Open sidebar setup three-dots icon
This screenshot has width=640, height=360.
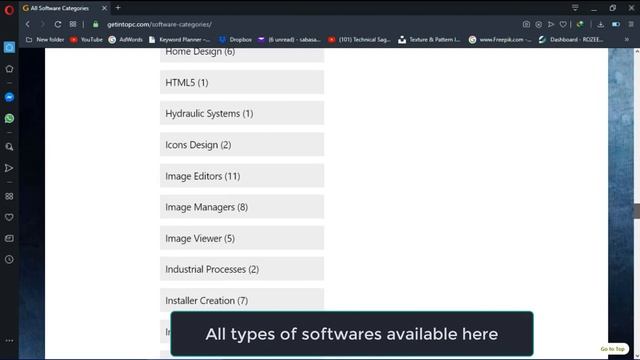[9, 340]
